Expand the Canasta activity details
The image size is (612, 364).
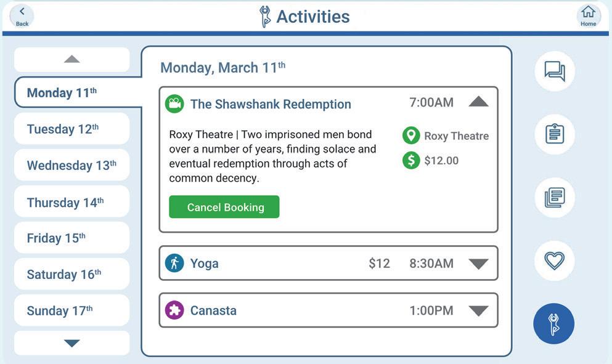478,310
